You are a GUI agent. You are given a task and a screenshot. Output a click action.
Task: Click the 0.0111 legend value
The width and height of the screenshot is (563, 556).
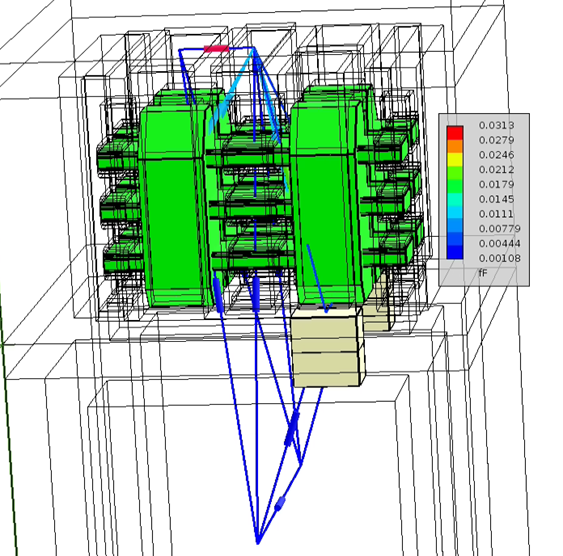pos(497,214)
